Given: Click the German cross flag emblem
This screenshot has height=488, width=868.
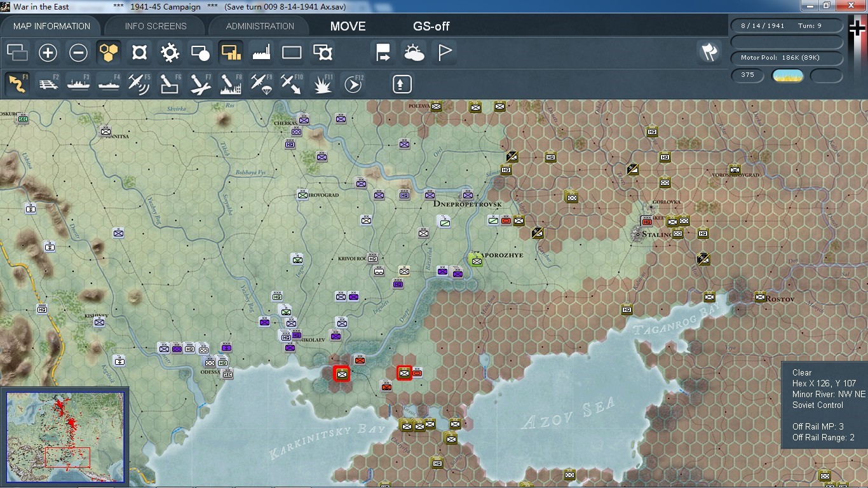Looking at the screenshot, I should click(x=857, y=27).
